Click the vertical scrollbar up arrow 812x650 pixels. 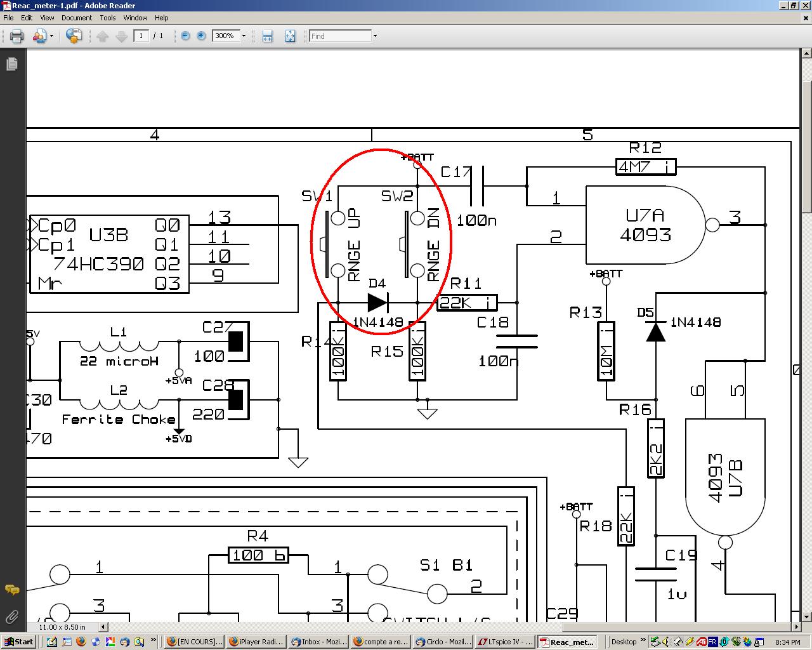(806, 55)
